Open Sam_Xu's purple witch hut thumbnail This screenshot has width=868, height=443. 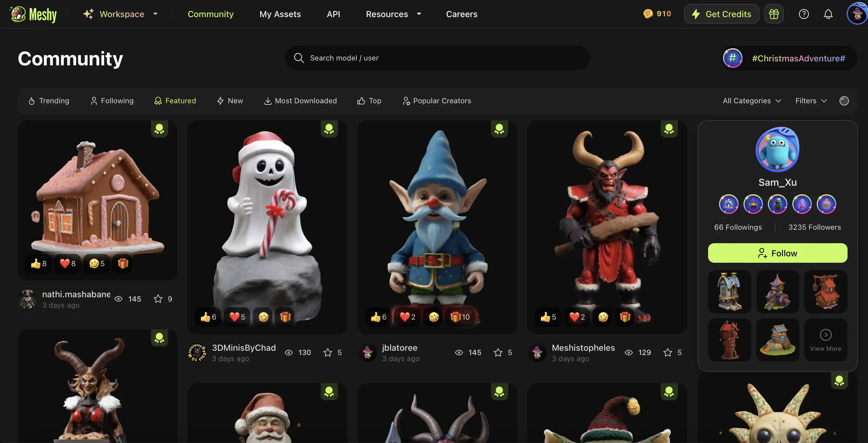click(777, 292)
